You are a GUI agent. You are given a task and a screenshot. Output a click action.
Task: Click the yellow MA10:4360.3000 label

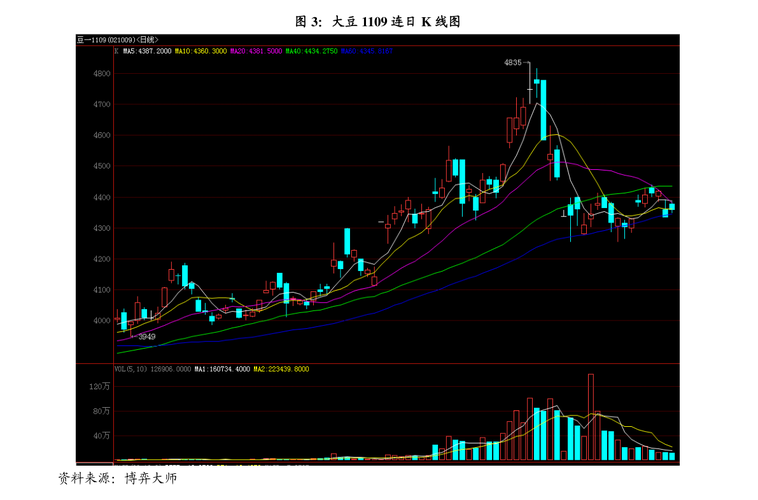[x=201, y=51]
